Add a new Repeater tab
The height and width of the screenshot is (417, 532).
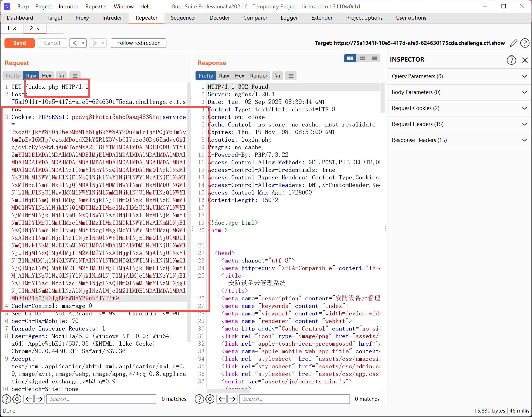click(x=55, y=29)
